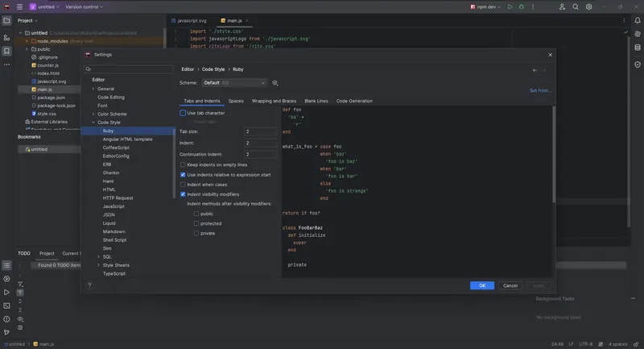Open Git tool window icon

click(6, 332)
